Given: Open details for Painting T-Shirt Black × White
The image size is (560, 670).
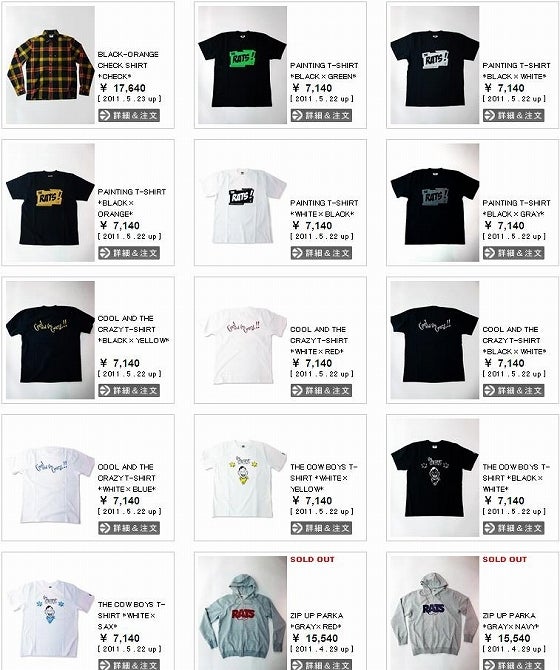Looking at the screenshot, I should pos(513,115).
